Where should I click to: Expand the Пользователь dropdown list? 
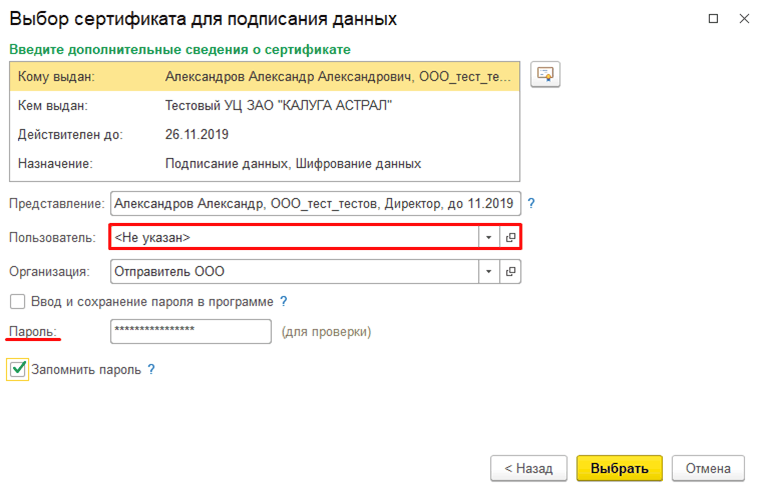[489, 237]
